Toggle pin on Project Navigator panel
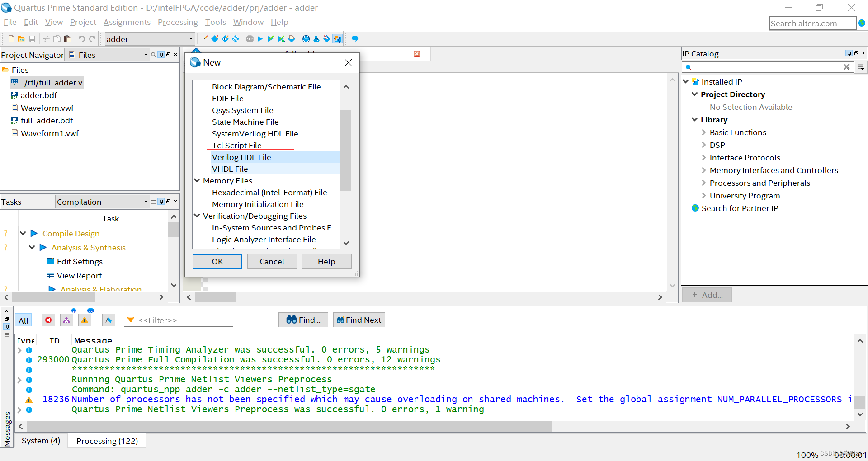 161,55
